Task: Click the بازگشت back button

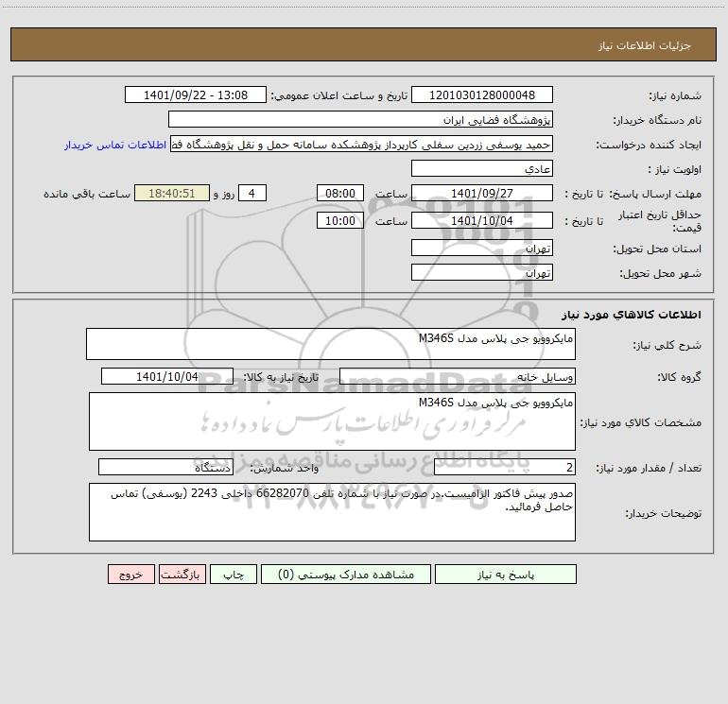Action: 182,574
